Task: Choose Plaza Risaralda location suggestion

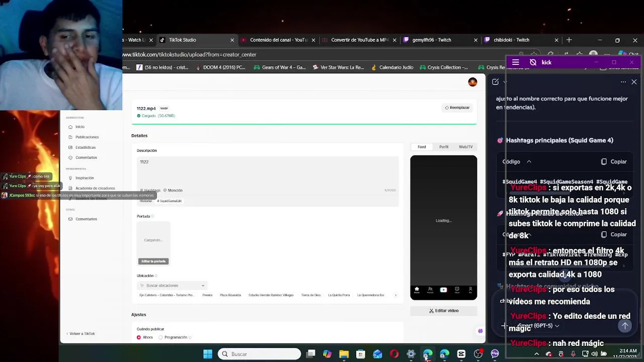Action: [230, 295]
